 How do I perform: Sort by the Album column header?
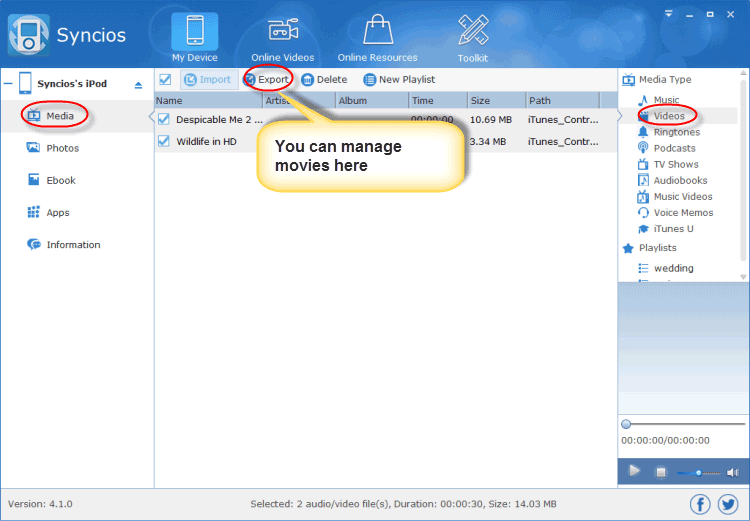372,100
